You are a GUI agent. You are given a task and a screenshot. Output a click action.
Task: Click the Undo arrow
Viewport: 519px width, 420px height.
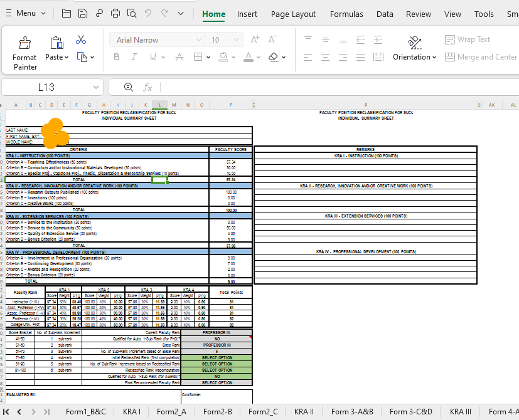click(148, 14)
